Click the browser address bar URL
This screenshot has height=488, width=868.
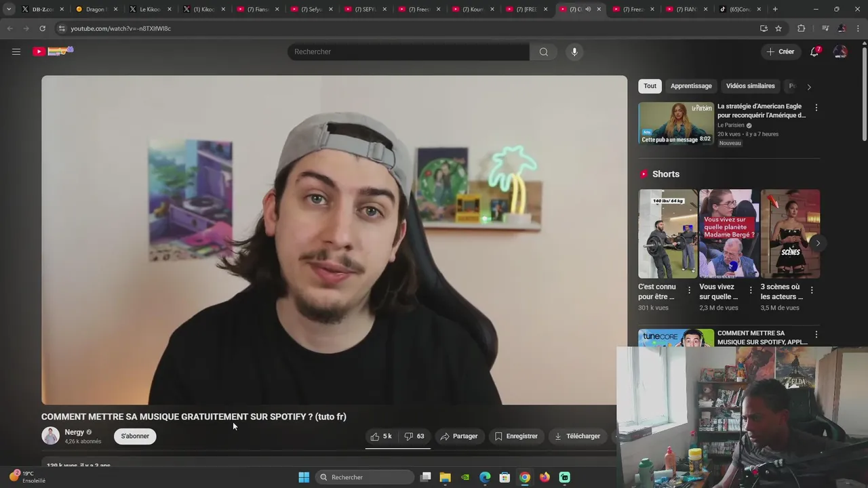tap(121, 28)
